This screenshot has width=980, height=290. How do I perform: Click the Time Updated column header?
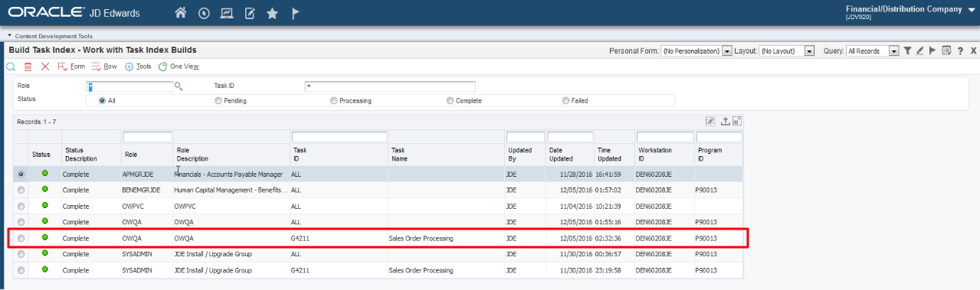(x=615, y=154)
